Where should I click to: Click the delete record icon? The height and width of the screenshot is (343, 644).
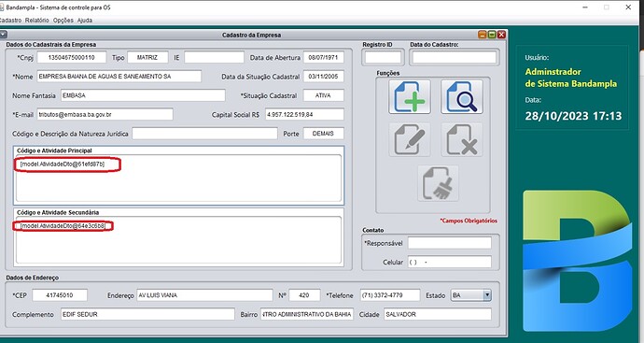click(462, 140)
